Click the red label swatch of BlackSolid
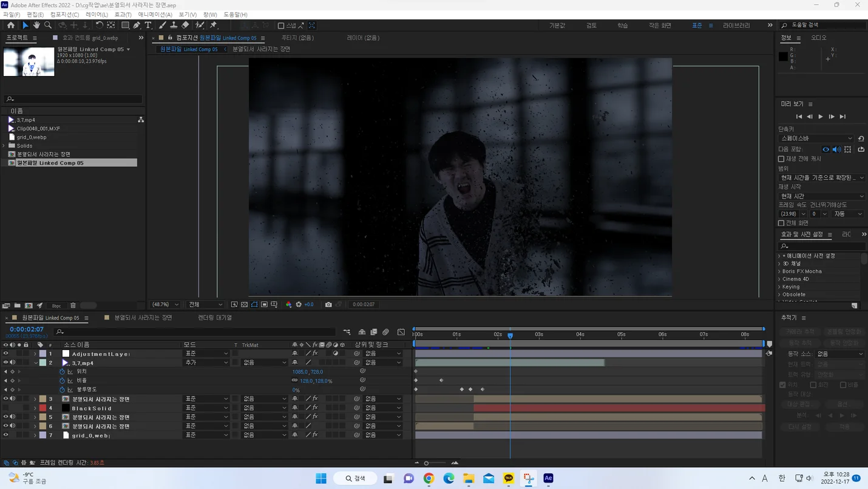Image resolution: width=868 pixels, height=489 pixels. pos(42,408)
